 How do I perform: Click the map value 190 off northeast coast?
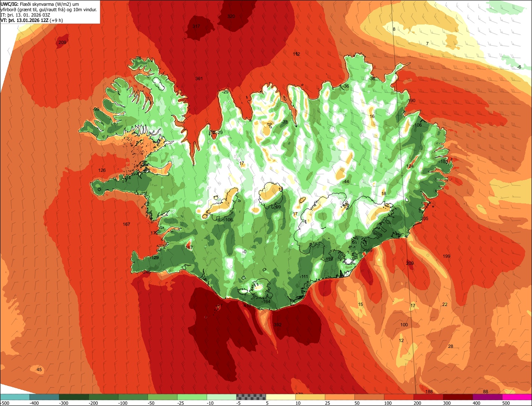pos(412,101)
